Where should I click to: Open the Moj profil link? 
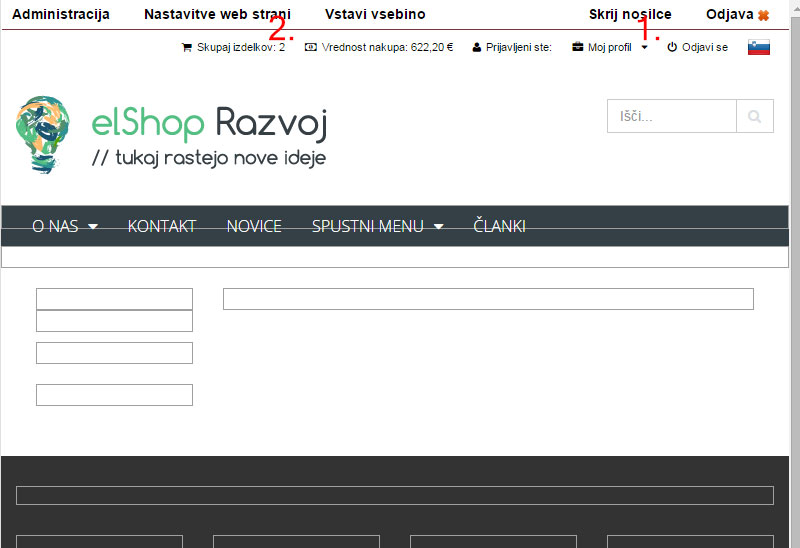[x=610, y=47]
